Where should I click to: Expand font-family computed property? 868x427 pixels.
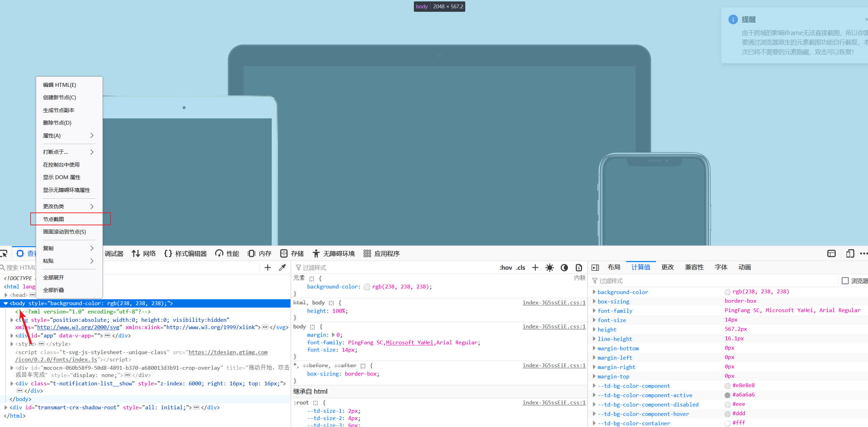point(594,311)
